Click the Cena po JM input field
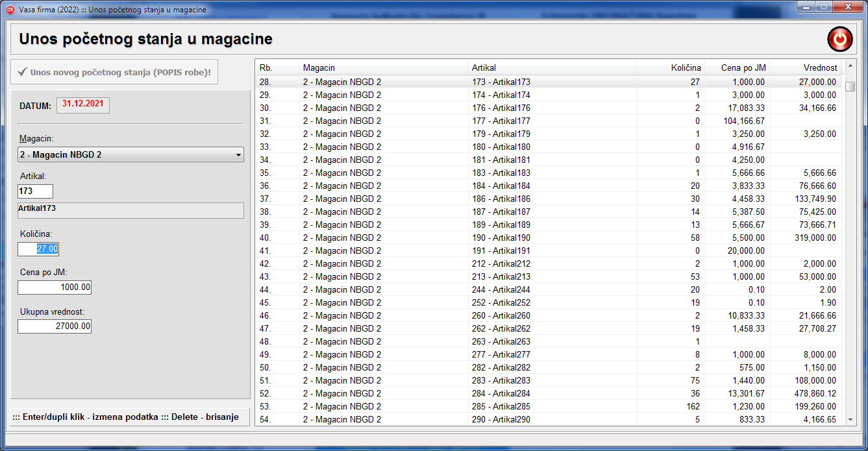868x451 pixels. tap(55, 287)
